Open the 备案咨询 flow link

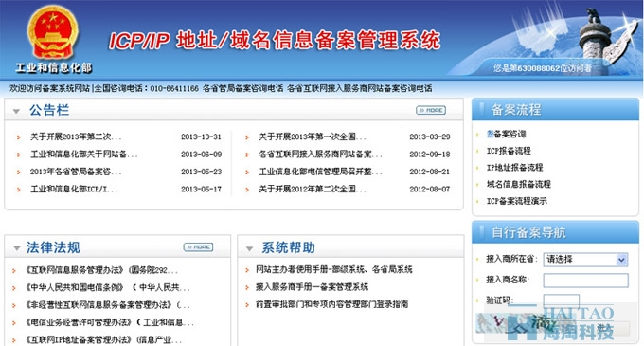coord(506,134)
